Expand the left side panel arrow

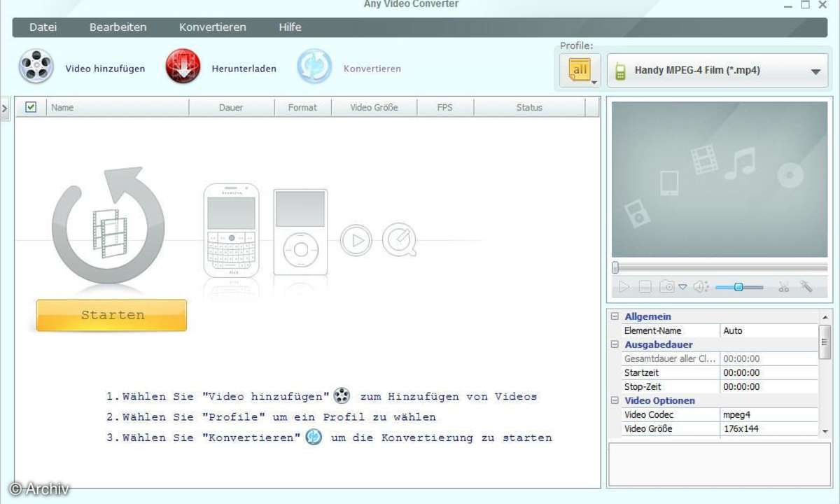(x=5, y=108)
